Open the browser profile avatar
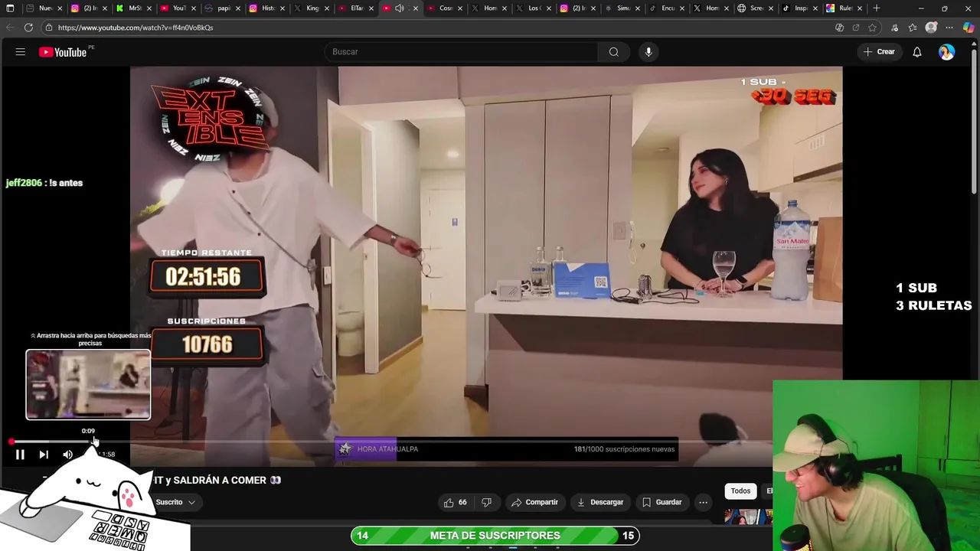Screen dimensions: 980x551 (931, 28)
